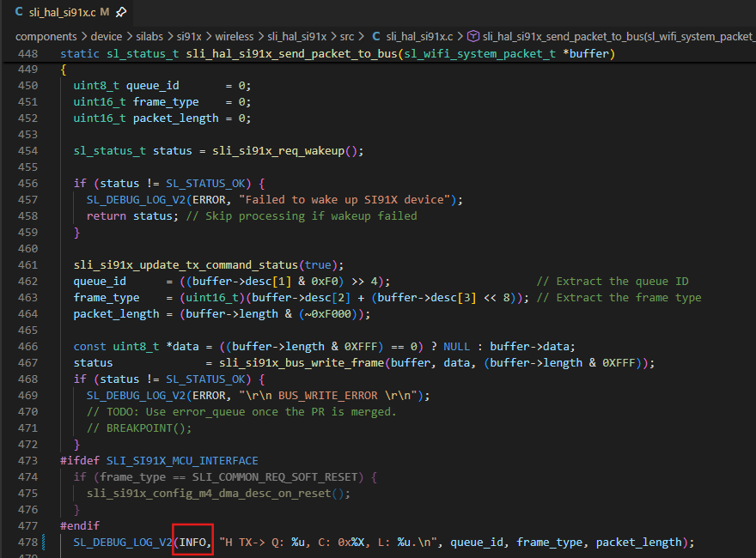
Task: Click line number 448 in the gutter
Action: pyautogui.click(x=27, y=53)
